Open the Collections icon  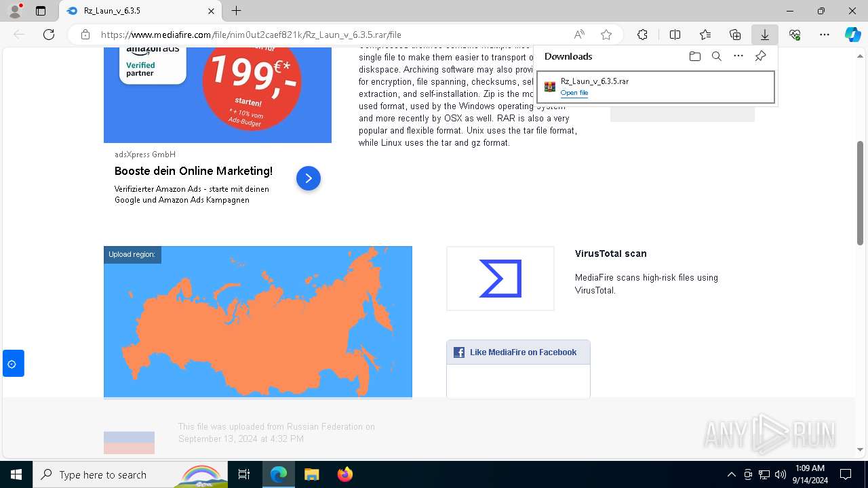[735, 35]
